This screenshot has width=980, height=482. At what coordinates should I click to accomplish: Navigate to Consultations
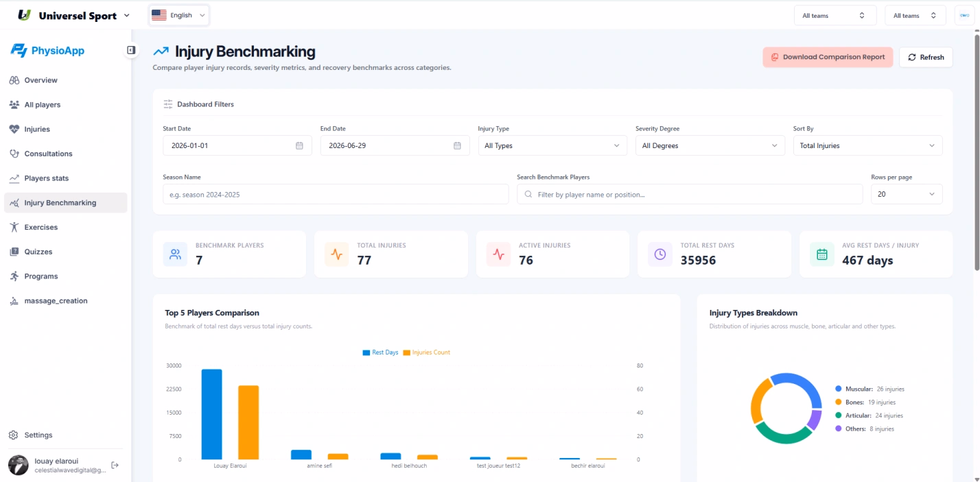coord(66,154)
